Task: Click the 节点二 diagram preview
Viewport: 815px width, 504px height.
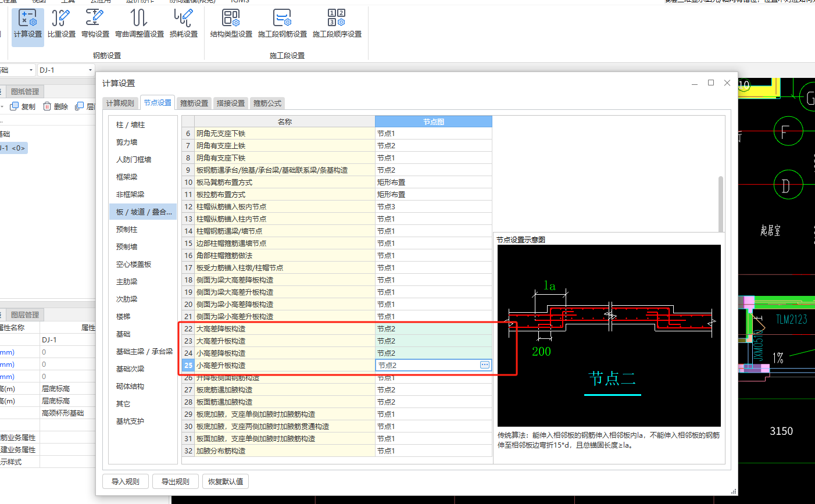Action: (609, 335)
